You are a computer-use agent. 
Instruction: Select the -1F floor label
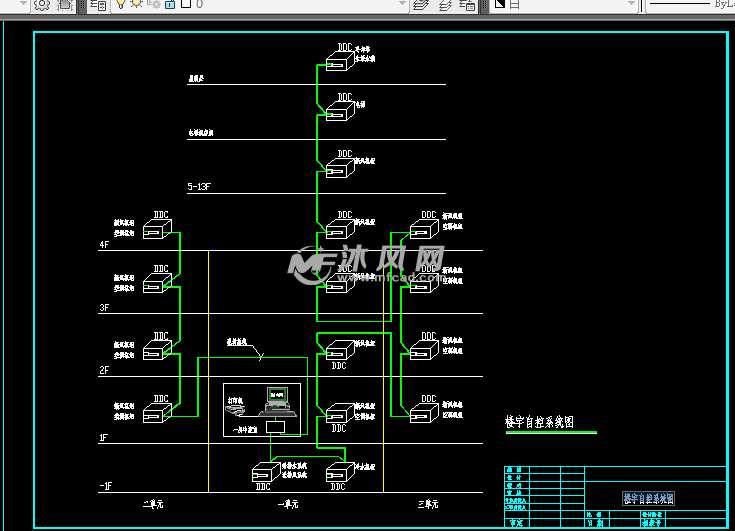(106, 486)
